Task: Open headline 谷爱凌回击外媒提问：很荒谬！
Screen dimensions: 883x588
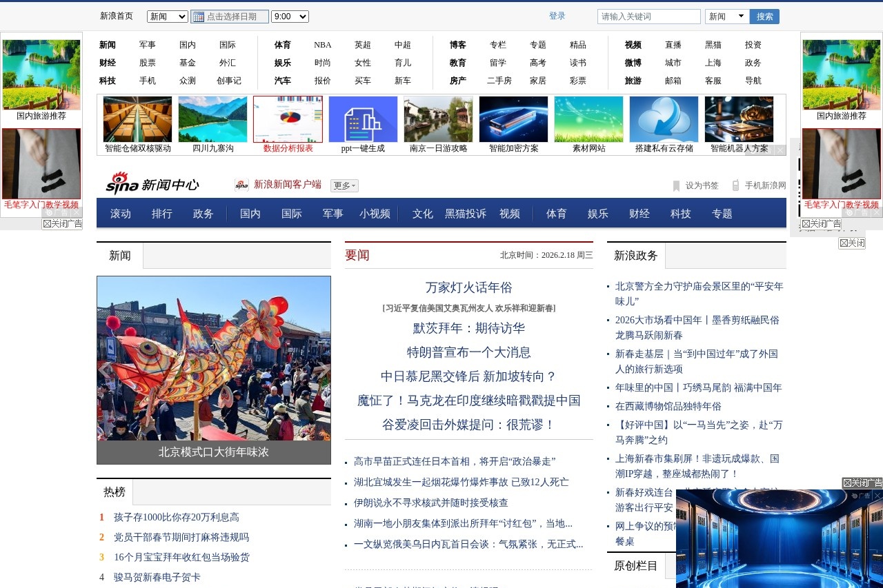Action: point(469,425)
